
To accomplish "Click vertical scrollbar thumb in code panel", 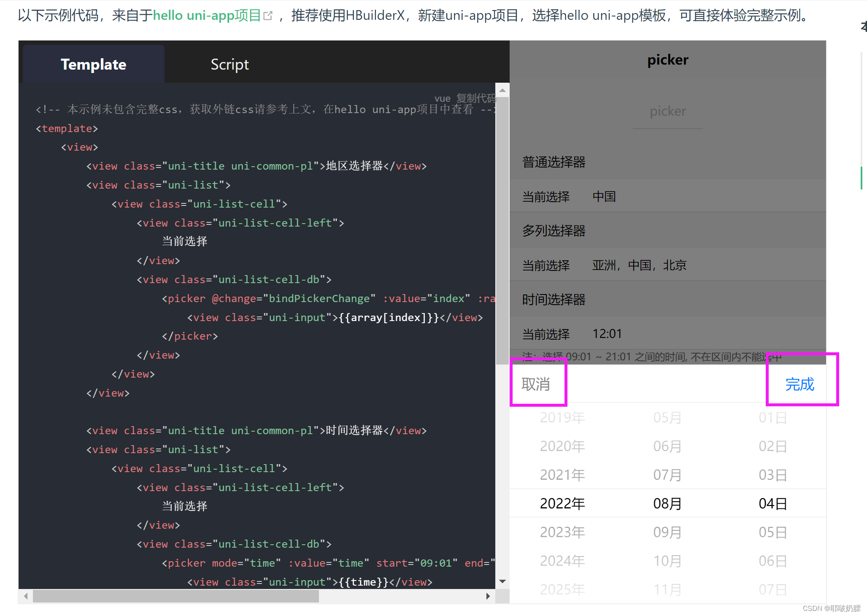I will [x=502, y=230].
